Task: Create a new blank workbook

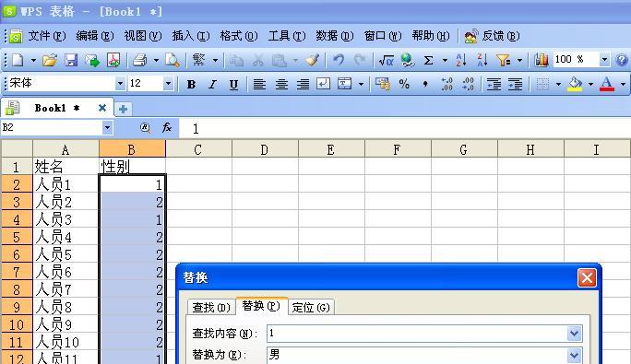Action: pyautogui.click(x=18, y=60)
